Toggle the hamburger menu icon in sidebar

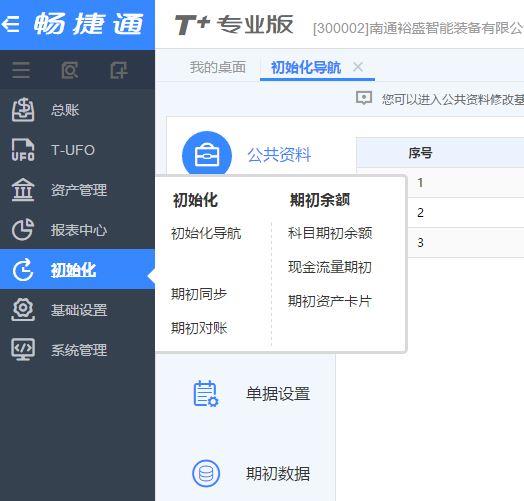pos(21,70)
